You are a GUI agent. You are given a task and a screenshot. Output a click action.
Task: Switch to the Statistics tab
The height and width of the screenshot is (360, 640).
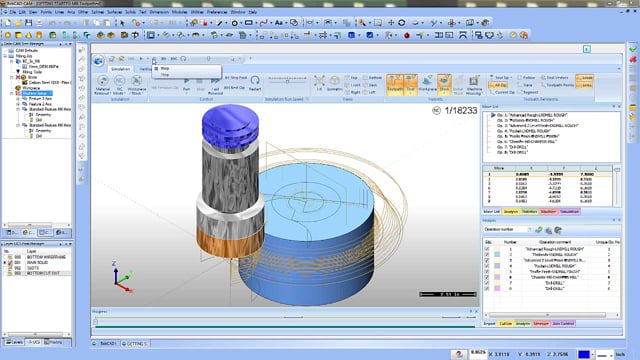(529, 212)
